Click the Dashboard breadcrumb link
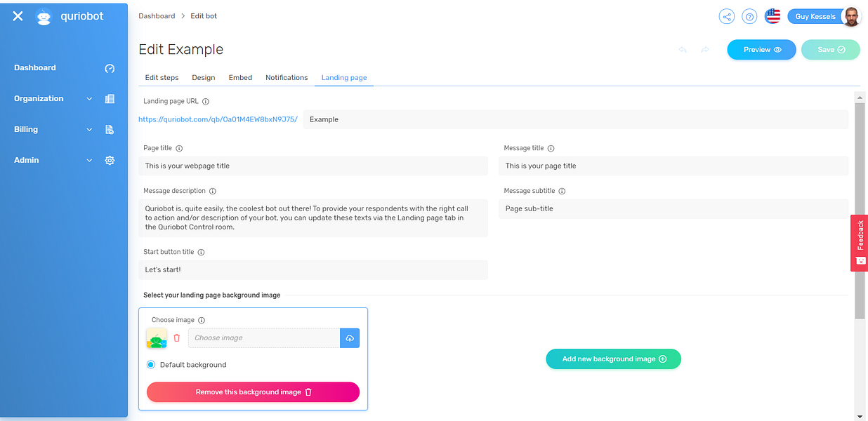This screenshot has height=421, width=868. coord(157,16)
